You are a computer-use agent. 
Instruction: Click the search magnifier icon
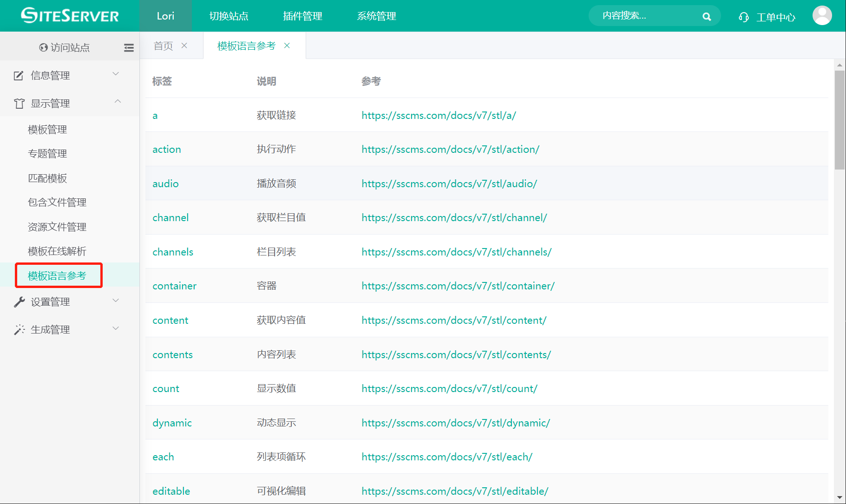707,17
